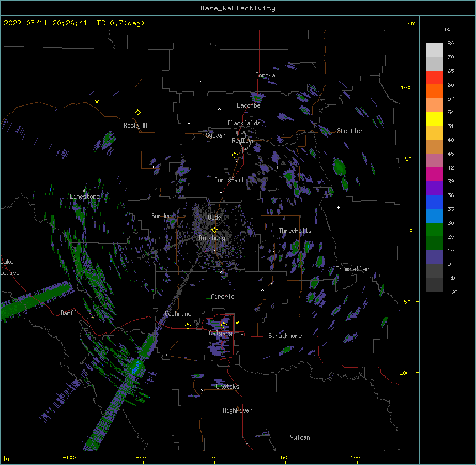Click the Strathmore label
This screenshot has height=465, width=476.
click(285, 336)
